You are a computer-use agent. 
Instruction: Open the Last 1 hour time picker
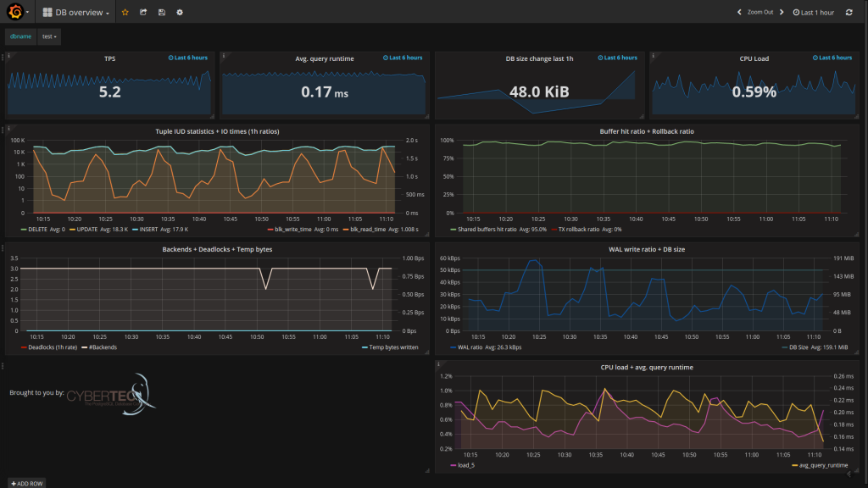click(x=813, y=13)
